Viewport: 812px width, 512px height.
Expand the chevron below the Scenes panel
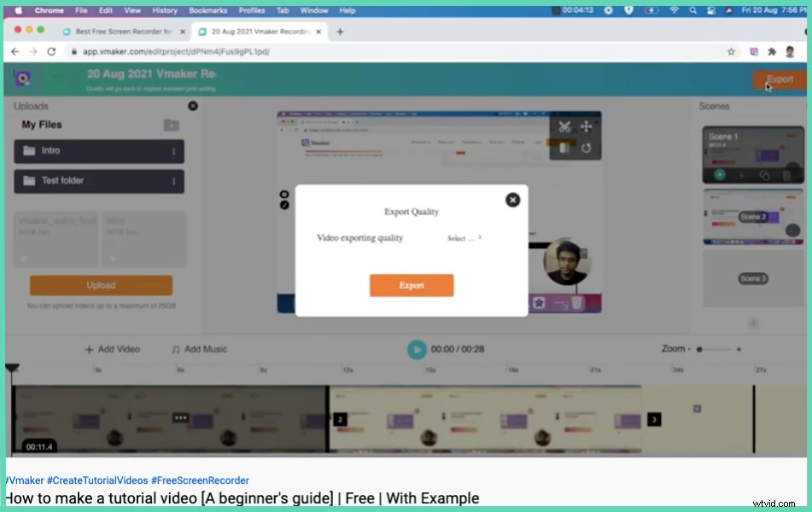(x=753, y=323)
